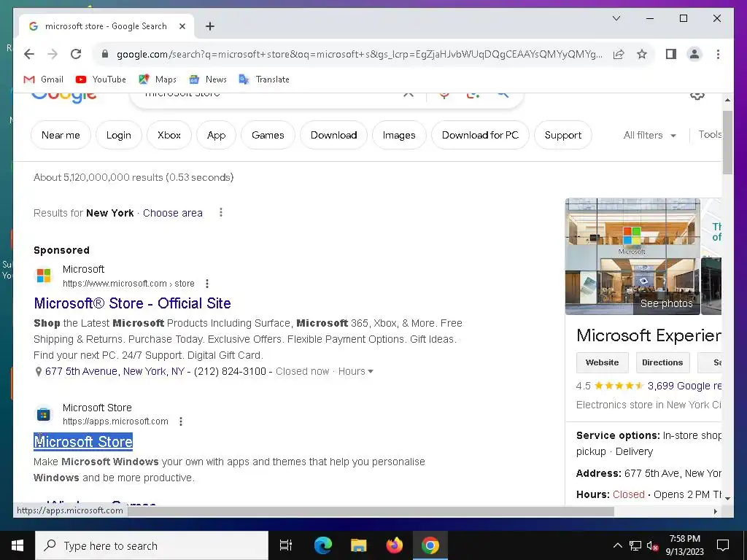Close the microsoft store search tab
The height and width of the screenshot is (560, 747).
tap(182, 26)
